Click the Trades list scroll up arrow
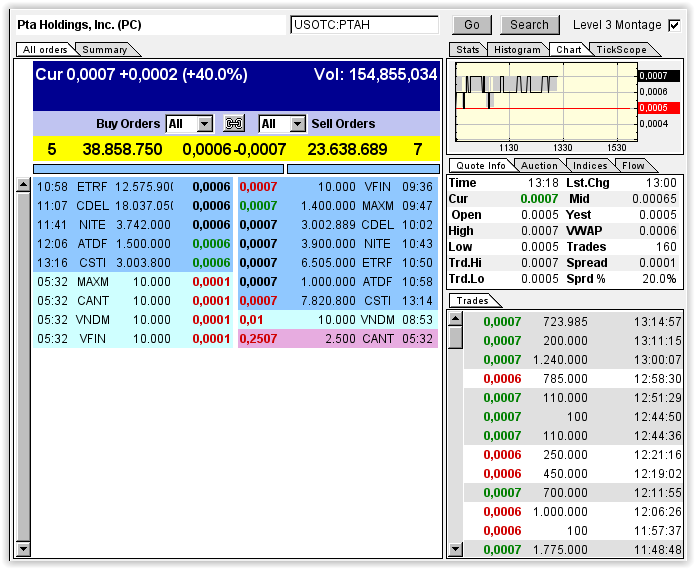Image resolution: width=695 pixels, height=569 pixels. tap(455, 318)
